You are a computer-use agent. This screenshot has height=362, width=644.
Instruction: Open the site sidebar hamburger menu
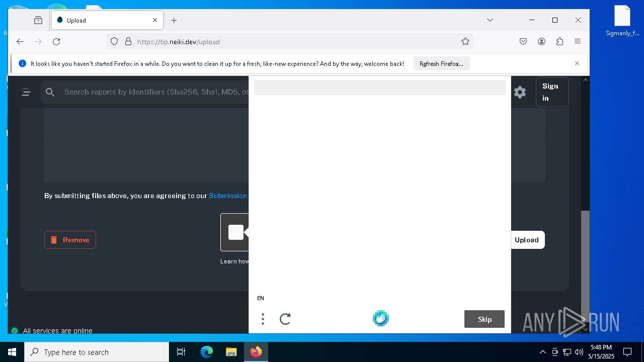pyautogui.click(x=26, y=92)
